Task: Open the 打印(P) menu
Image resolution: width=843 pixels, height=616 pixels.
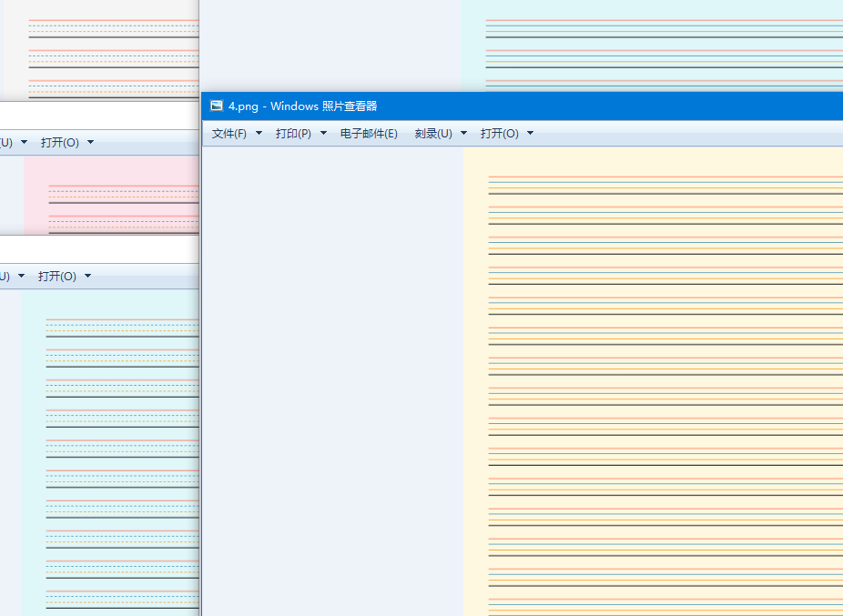Action: [x=293, y=134]
